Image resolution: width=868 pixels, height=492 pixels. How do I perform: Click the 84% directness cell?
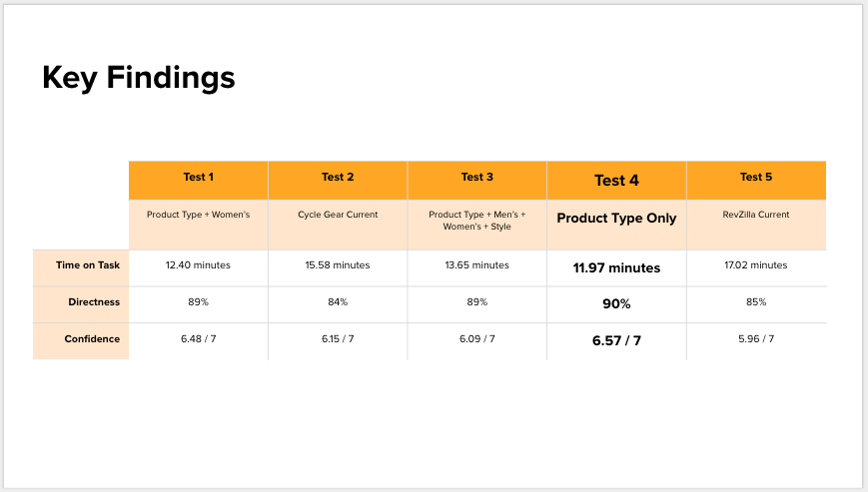[338, 302]
